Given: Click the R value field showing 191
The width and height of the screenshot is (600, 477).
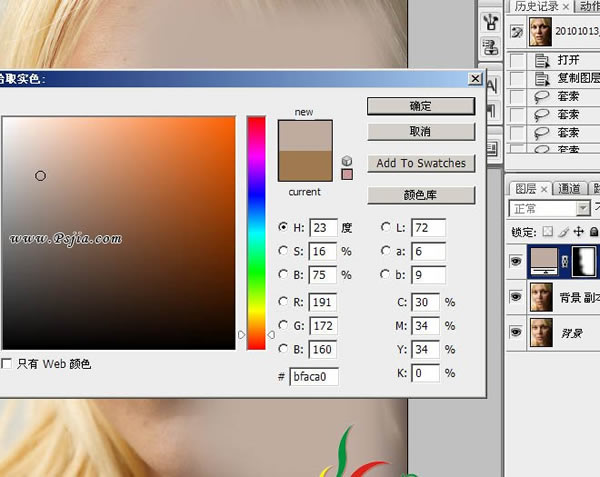Looking at the screenshot, I should click(x=323, y=303).
